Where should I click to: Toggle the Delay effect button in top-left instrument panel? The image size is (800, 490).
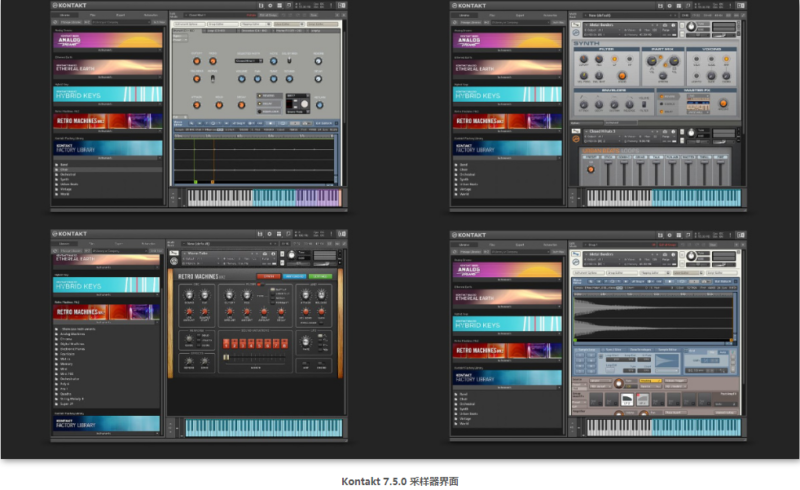pos(269,103)
